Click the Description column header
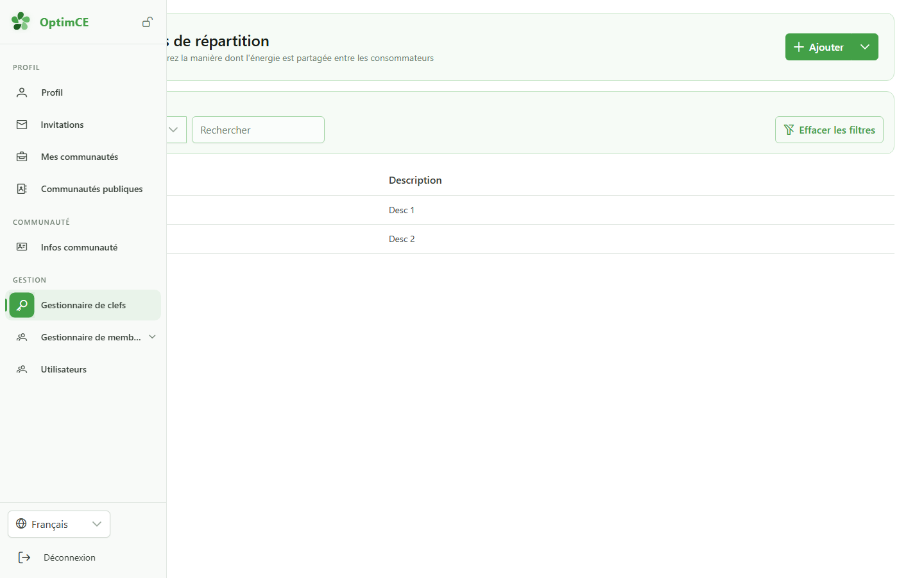This screenshot has height=578, width=924. pyautogui.click(x=415, y=180)
